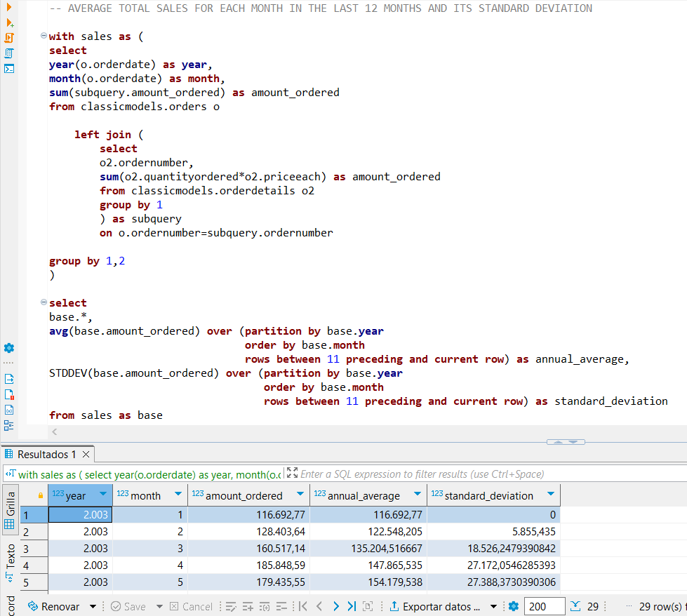Select the year column header
This screenshot has height=616, width=687.
point(80,495)
